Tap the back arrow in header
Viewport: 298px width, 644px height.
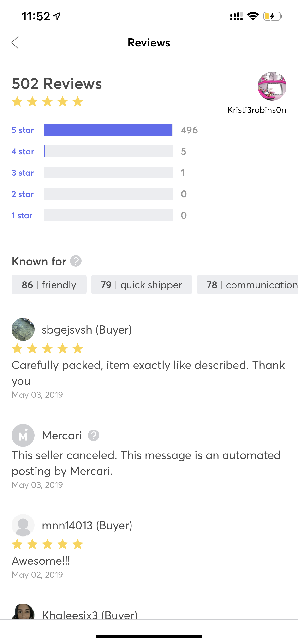tap(16, 42)
